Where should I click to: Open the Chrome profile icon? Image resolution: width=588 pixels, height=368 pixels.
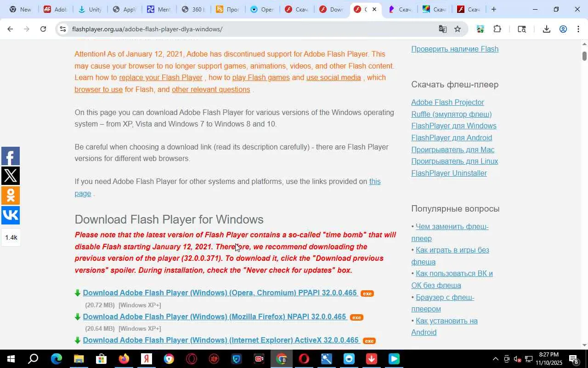[x=563, y=29]
